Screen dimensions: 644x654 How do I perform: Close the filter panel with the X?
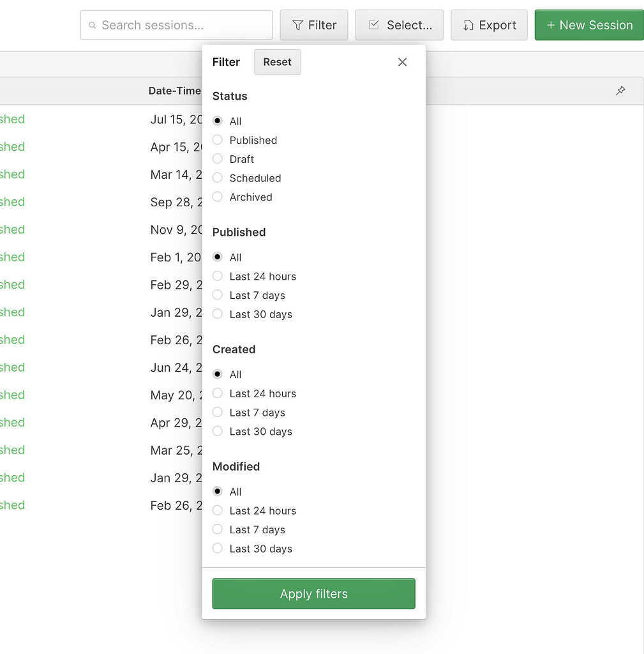pos(402,62)
